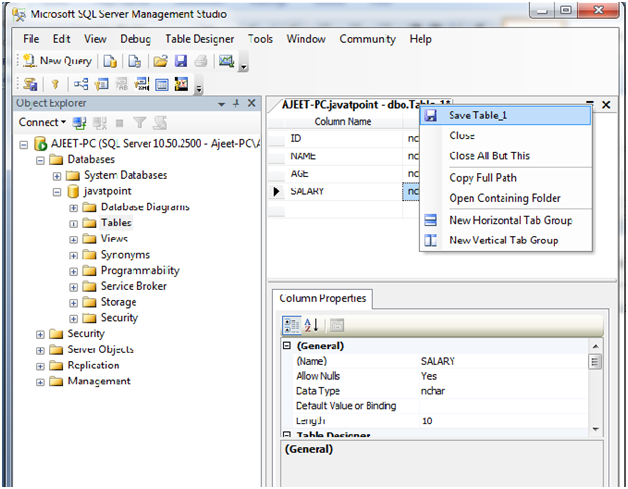Click the Manage Indexes and Keys icon
Screen dimensions: 628x489
pyautogui.click(x=101, y=84)
